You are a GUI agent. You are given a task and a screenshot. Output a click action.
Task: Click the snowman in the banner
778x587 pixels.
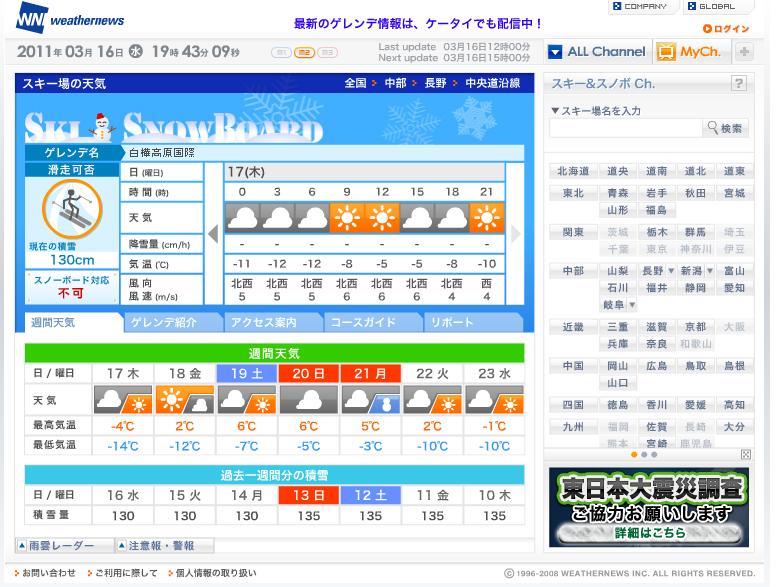coord(102,127)
